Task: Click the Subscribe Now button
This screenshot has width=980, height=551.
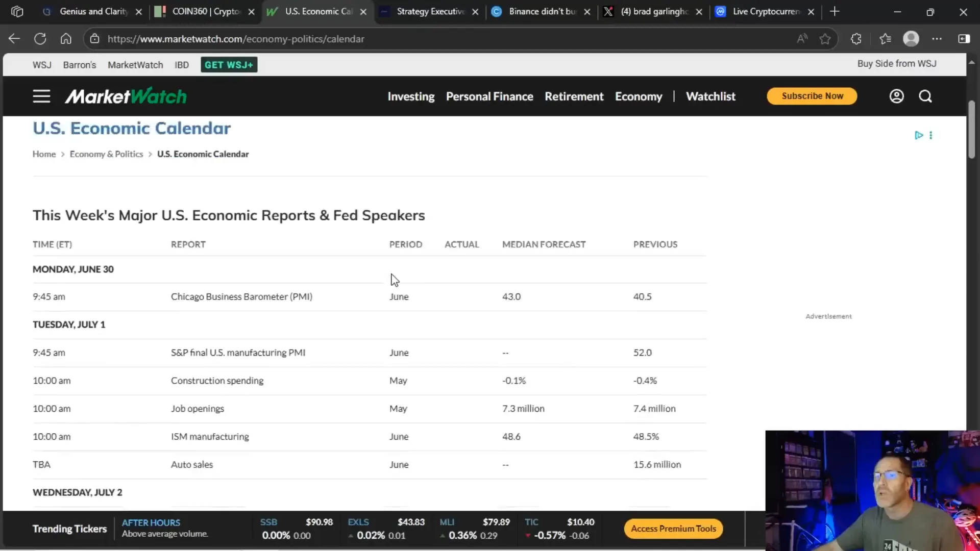Action: click(812, 96)
